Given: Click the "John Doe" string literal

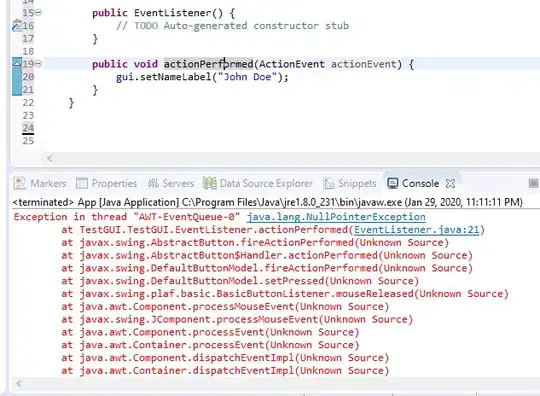Looking at the screenshot, I should (x=248, y=77).
